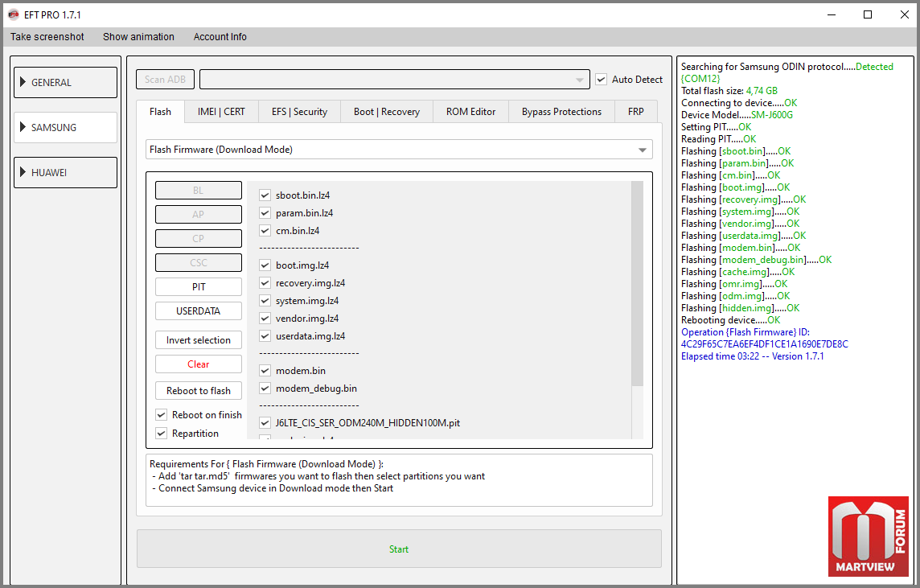Toggle the Auto Detect checkbox
Screen dimensions: 920x588
pos(601,80)
